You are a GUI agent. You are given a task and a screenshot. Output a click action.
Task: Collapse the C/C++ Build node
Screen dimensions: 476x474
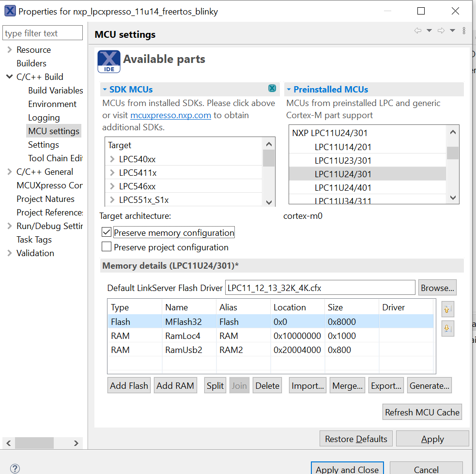click(9, 76)
